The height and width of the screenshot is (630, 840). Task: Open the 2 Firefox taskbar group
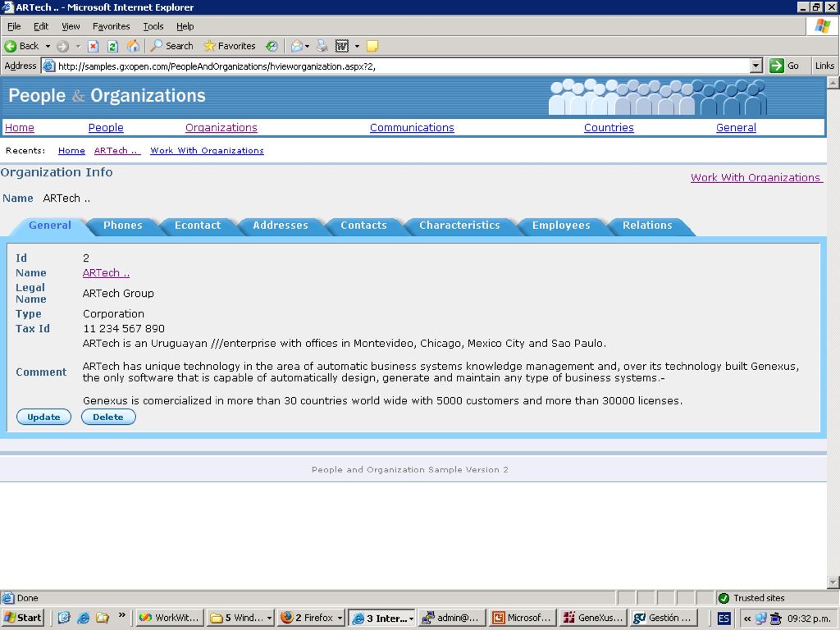tap(311, 618)
